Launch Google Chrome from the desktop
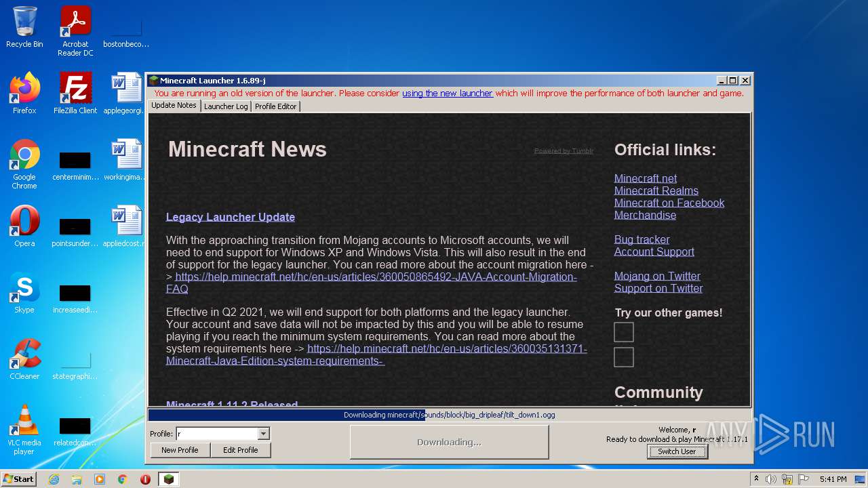The width and height of the screenshot is (868, 488). coord(24,164)
